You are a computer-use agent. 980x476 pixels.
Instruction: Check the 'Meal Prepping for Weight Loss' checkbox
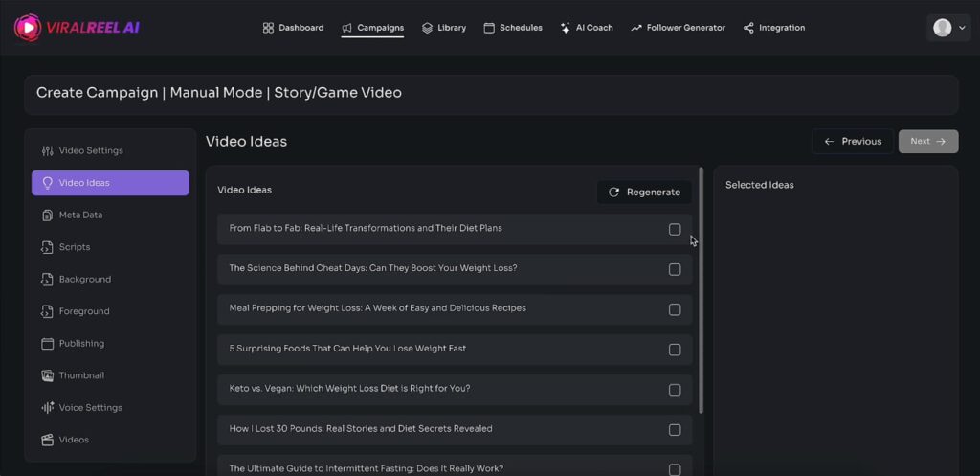tap(675, 309)
